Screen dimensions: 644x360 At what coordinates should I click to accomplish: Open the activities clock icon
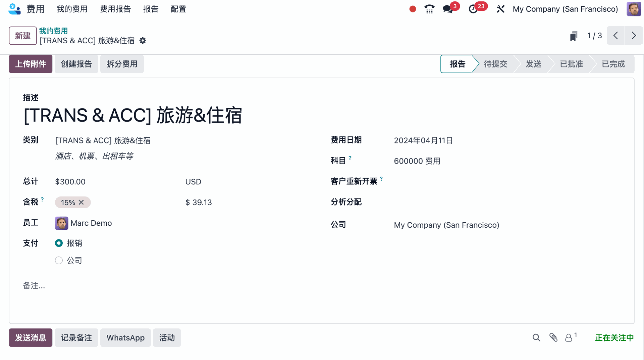point(473,9)
